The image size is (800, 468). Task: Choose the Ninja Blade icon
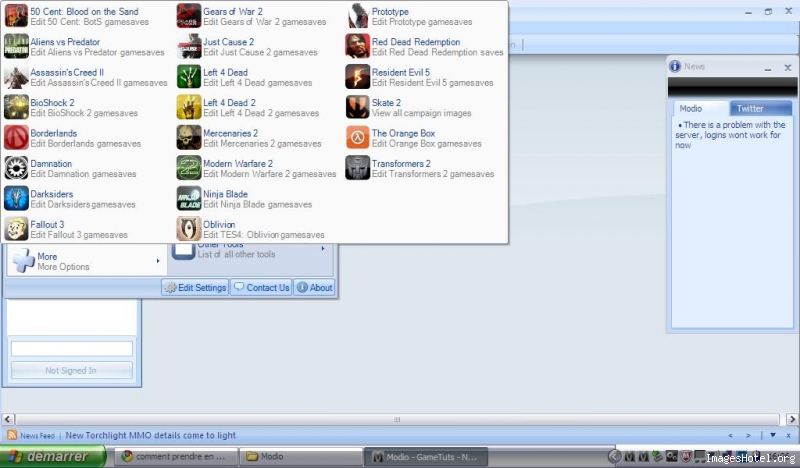coord(189,199)
